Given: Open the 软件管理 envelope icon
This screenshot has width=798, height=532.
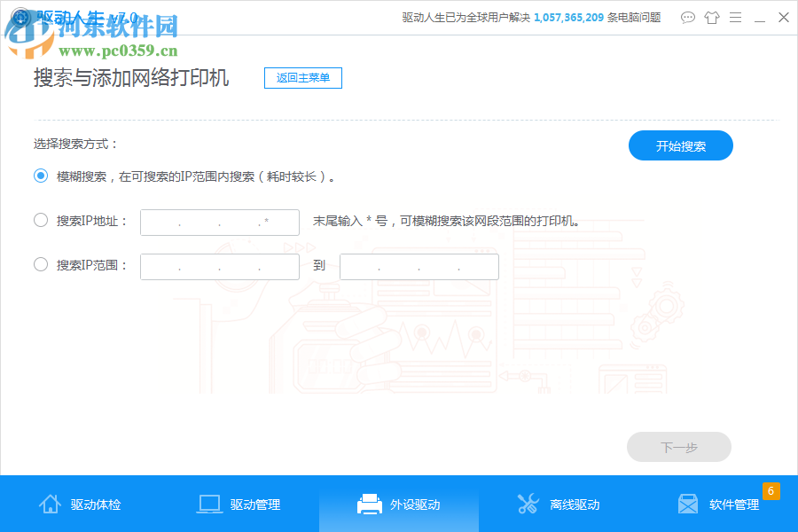Looking at the screenshot, I should click(688, 504).
